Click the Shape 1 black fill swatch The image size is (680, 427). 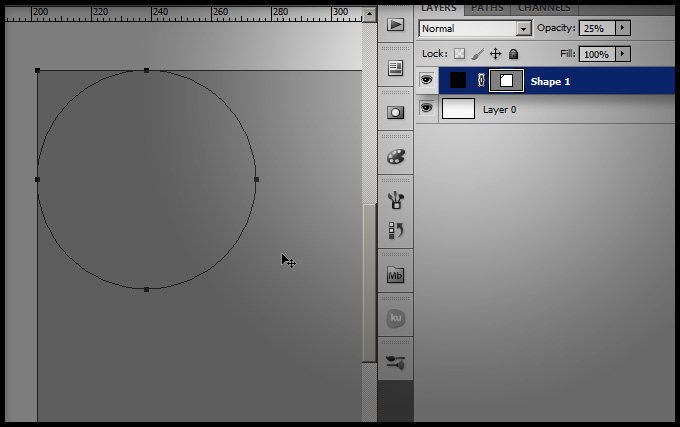(x=458, y=80)
